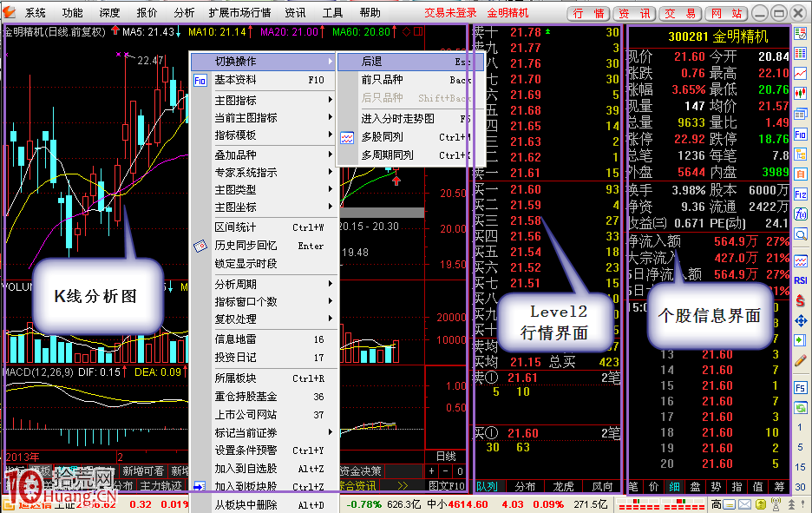Choose 加入到自选股 in context menu
The height and width of the screenshot is (513, 812).
click(x=264, y=469)
